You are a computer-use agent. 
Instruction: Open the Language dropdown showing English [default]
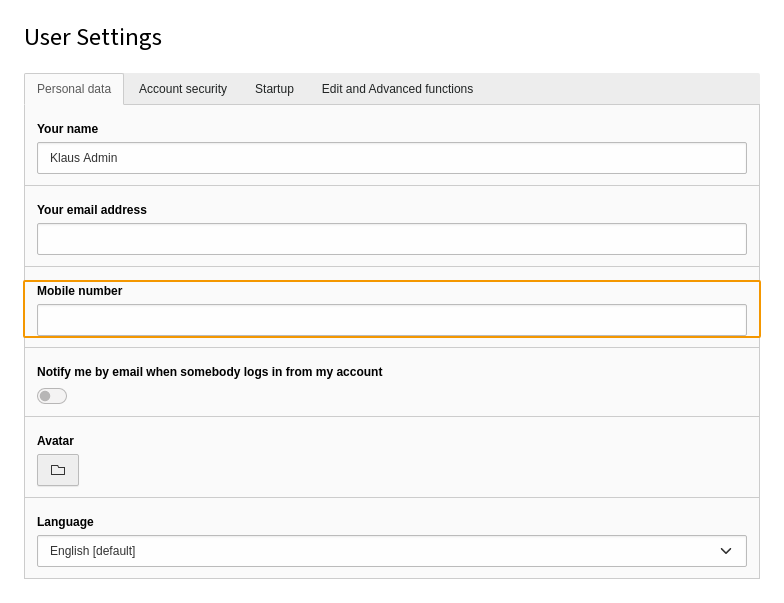(391, 551)
